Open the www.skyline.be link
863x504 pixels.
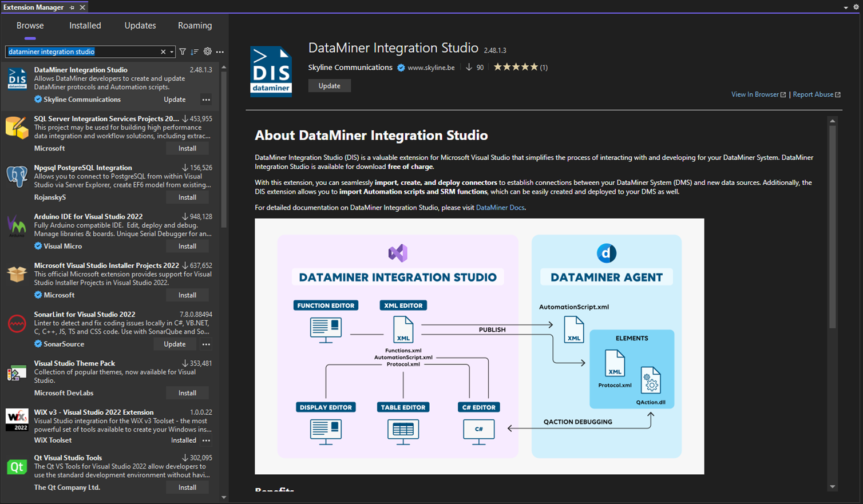coord(431,68)
